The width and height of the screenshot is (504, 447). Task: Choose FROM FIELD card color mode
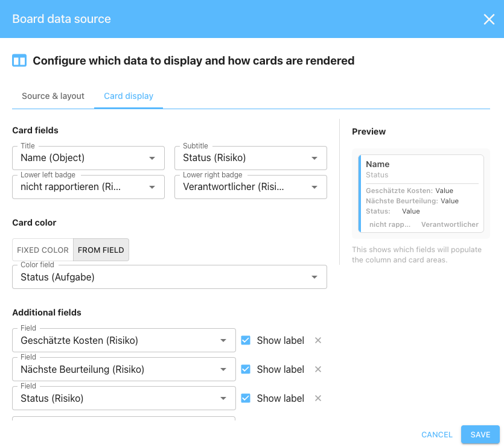coord(101,250)
